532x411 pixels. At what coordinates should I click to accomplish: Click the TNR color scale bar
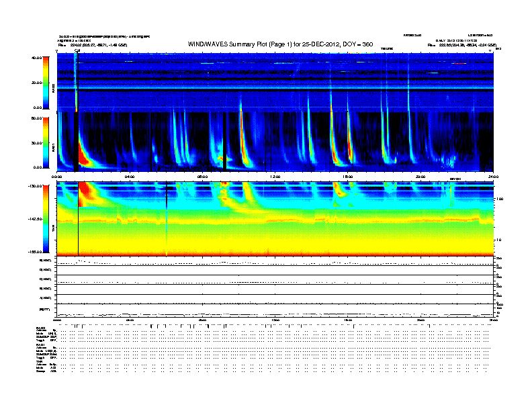[46, 219]
